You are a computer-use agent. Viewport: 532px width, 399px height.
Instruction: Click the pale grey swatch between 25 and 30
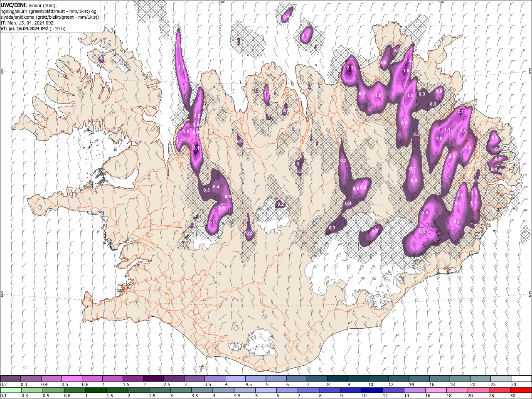coord(500,379)
